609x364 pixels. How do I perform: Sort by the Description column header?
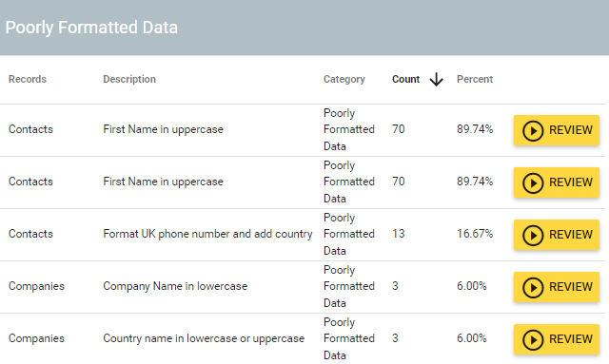coord(129,79)
